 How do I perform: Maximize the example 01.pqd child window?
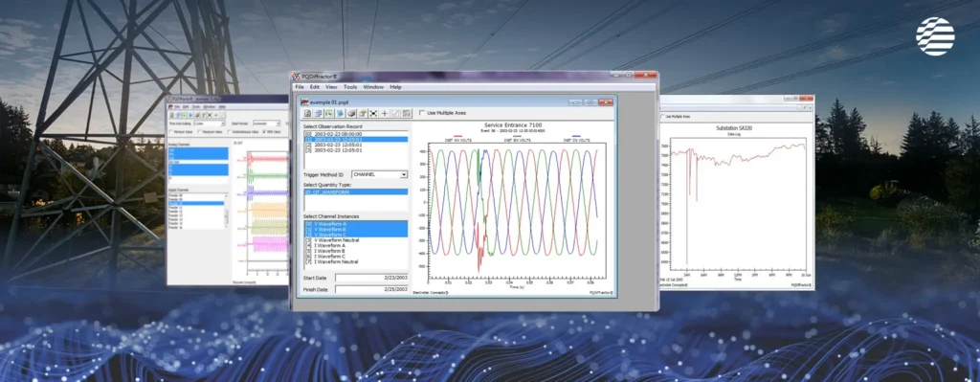click(x=590, y=101)
